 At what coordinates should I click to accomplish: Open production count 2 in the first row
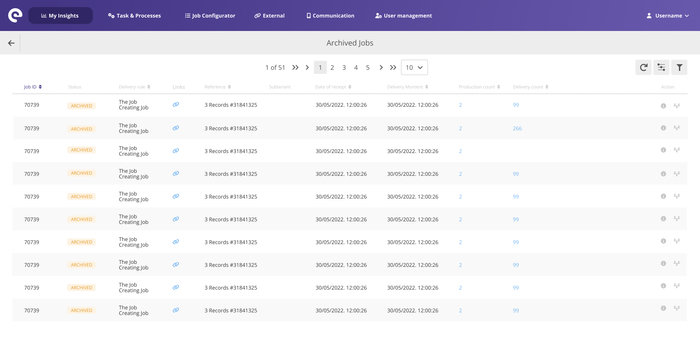pyautogui.click(x=460, y=105)
